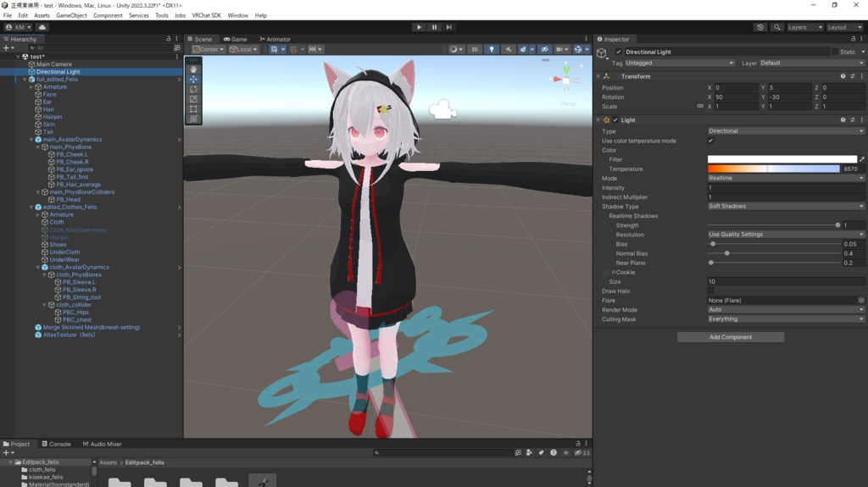
Task: Click the Rotation X input field
Action: click(736, 97)
